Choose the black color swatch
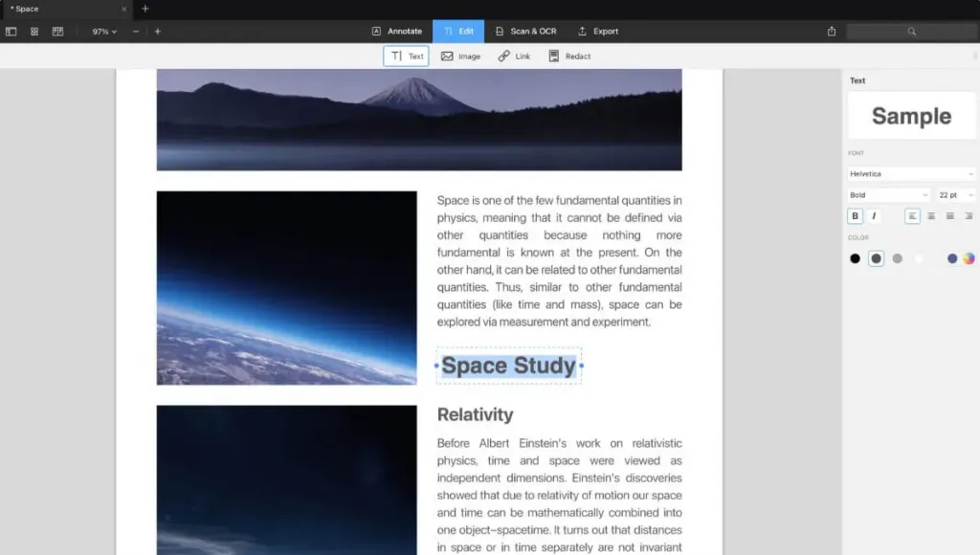The width and height of the screenshot is (980, 555). (855, 258)
